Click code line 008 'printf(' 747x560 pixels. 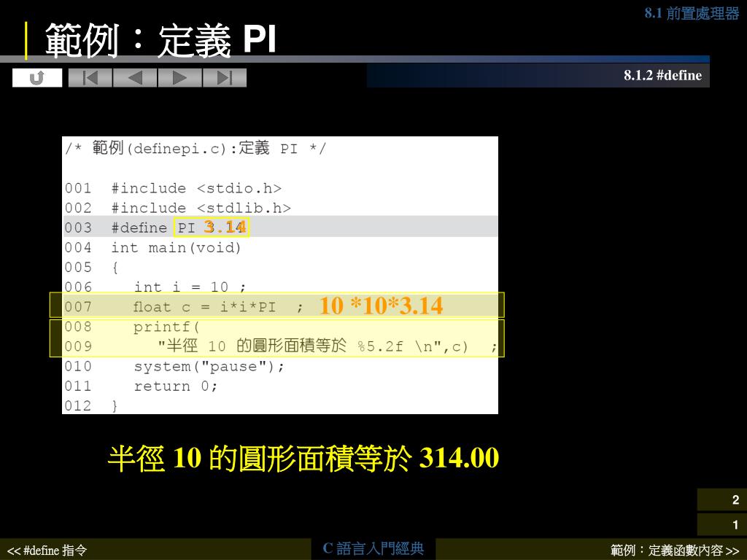(166, 327)
